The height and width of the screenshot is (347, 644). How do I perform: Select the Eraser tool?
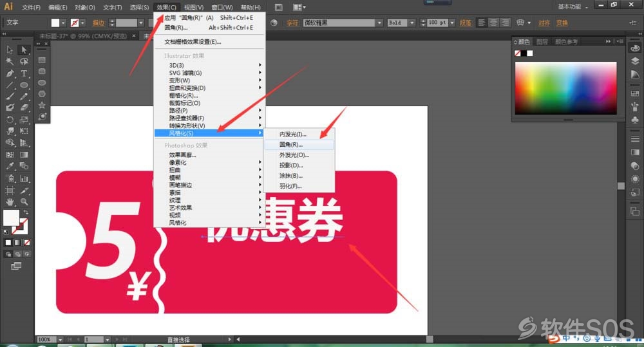tap(24, 108)
